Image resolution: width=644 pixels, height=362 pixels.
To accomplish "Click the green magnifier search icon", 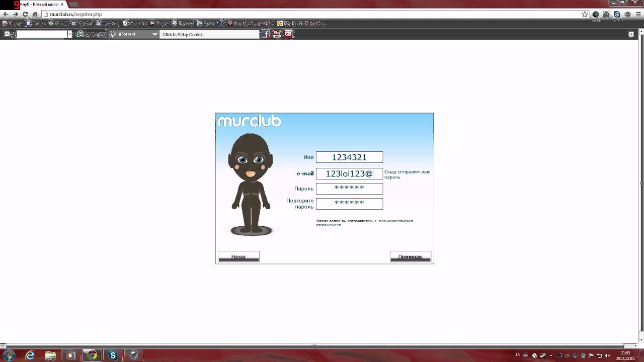I will point(79,34).
